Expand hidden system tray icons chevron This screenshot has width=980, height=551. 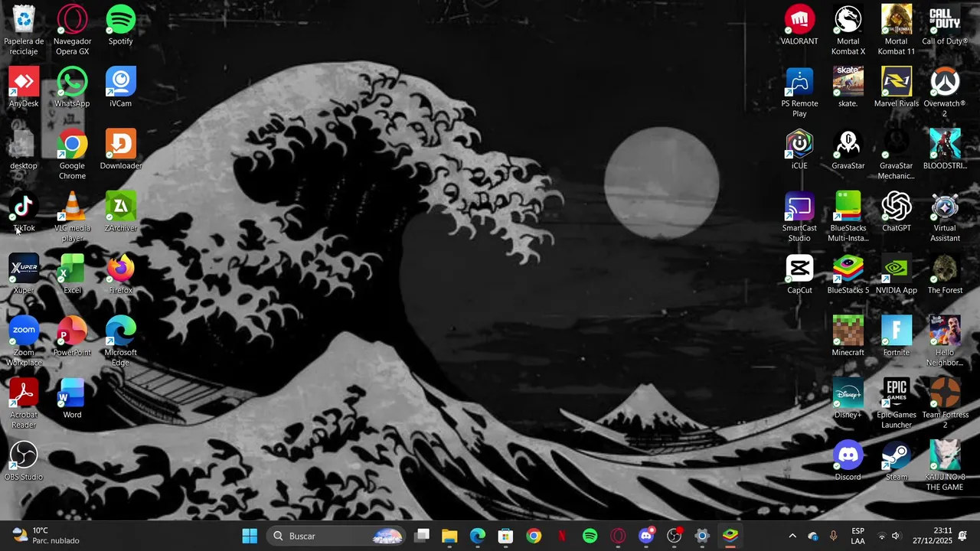click(792, 536)
